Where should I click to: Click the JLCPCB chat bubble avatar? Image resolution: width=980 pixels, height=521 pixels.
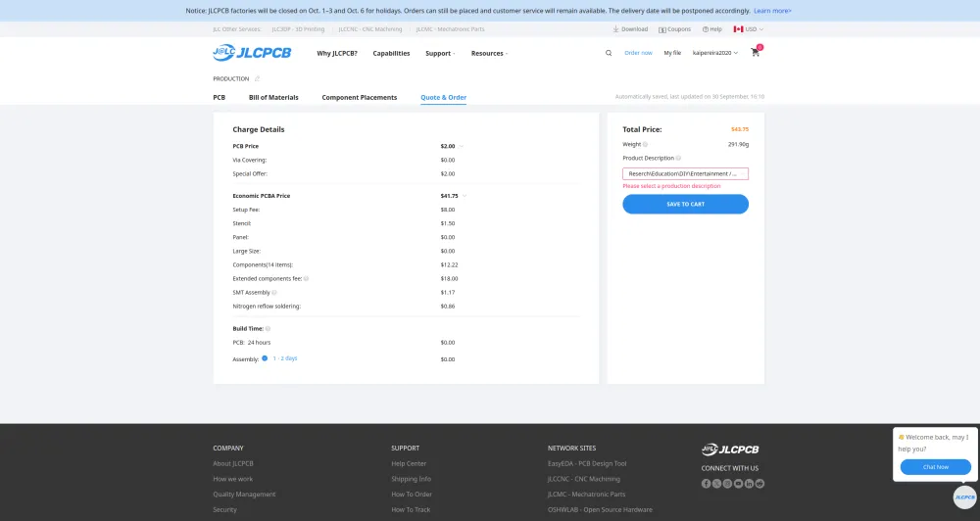coord(964,497)
